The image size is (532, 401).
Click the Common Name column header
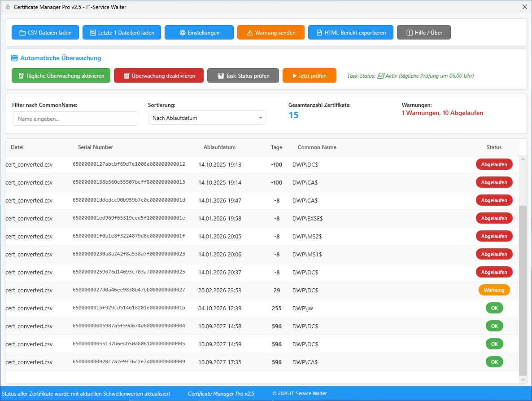(317, 147)
